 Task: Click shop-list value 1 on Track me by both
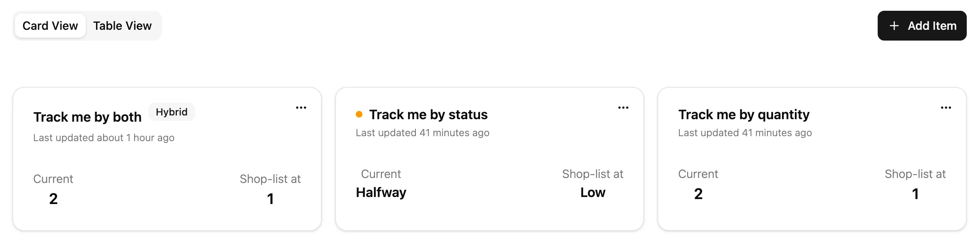click(x=270, y=199)
